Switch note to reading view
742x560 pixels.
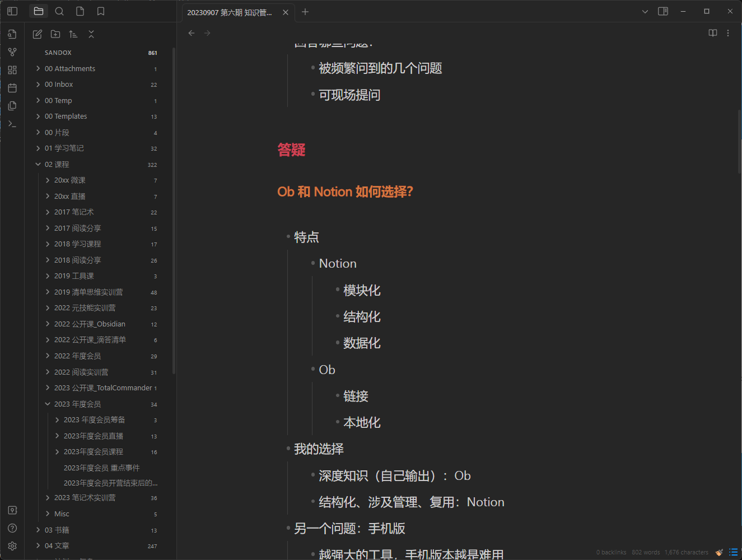[713, 33]
